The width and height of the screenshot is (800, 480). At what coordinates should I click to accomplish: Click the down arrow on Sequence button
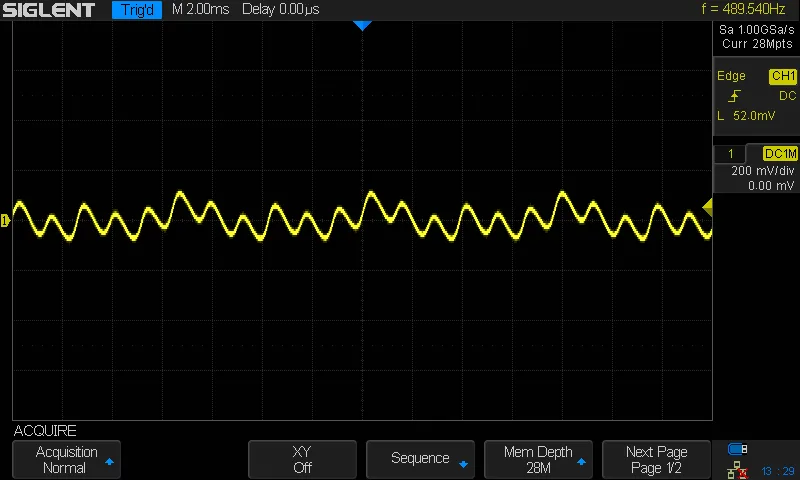point(463,464)
